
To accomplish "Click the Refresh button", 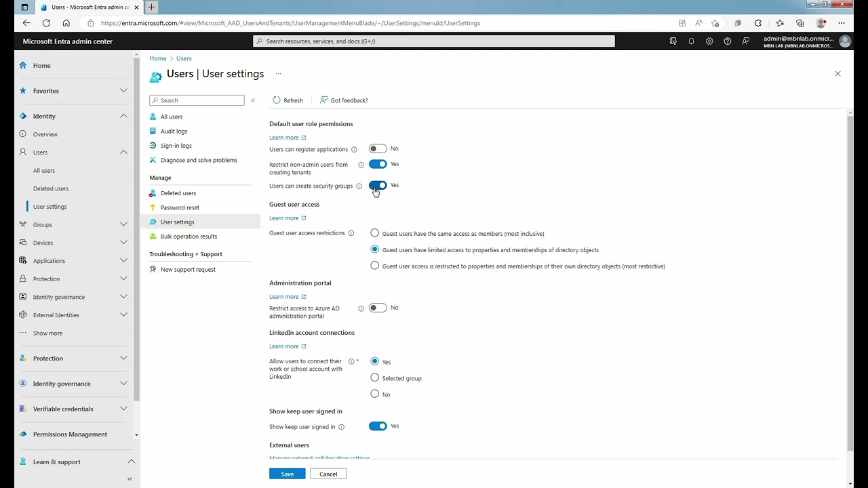I will (288, 100).
